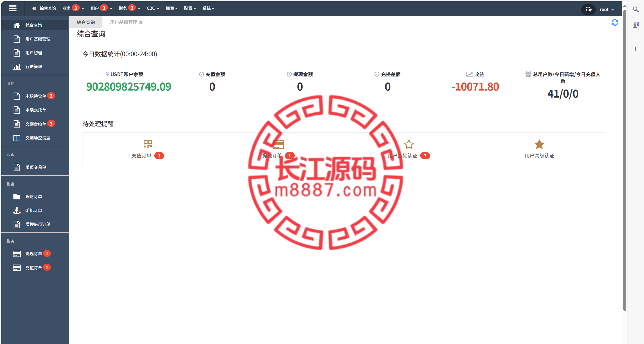The height and width of the screenshot is (344, 644).
Task: Open the 配置 dropdown menu
Action: coord(190,8)
